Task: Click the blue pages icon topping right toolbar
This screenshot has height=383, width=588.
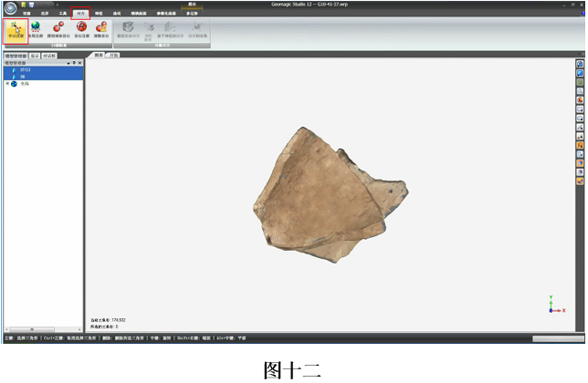Action: pos(580,65)
